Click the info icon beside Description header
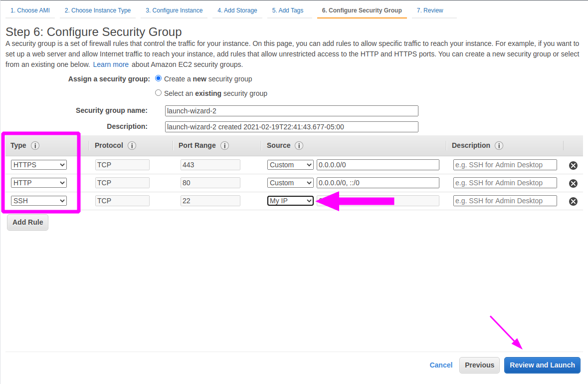Screen dimensions: 588x384 499,145
